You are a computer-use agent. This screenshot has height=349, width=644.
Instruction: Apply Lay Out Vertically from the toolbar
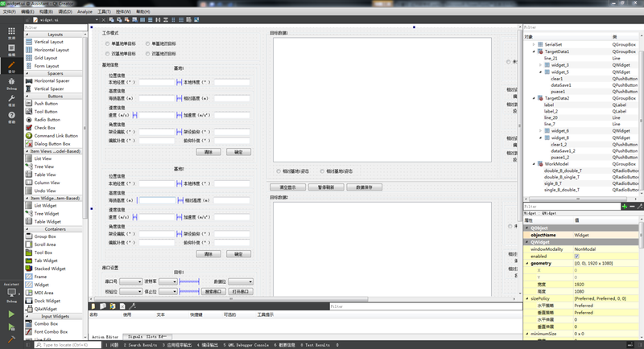[x=151, y=19]
